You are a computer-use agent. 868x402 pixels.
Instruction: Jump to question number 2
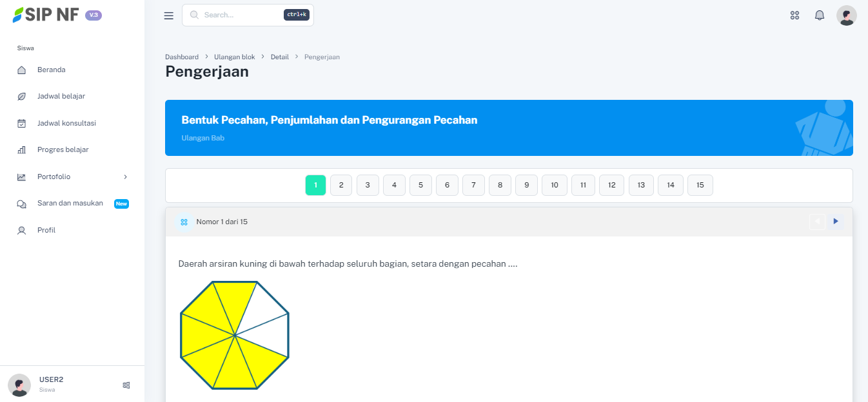341,185
